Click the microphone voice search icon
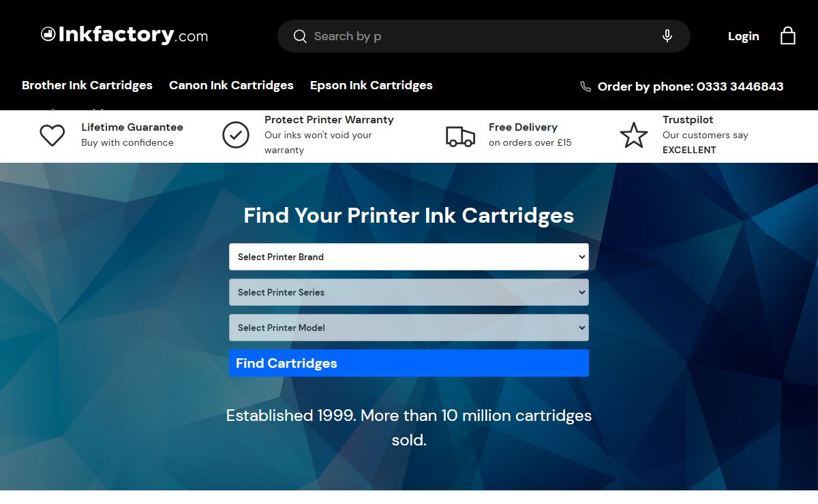 click(667, 36)
